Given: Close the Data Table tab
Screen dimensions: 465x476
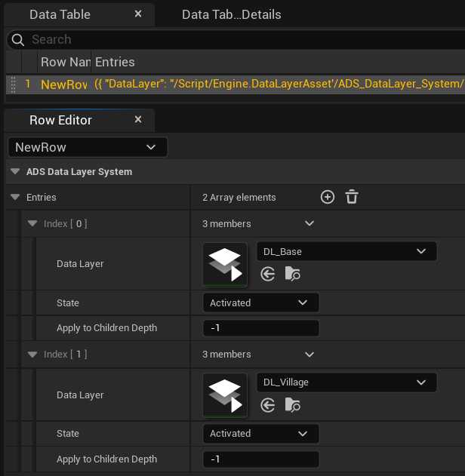Looking at the screenshot, I should click(138, 14).
